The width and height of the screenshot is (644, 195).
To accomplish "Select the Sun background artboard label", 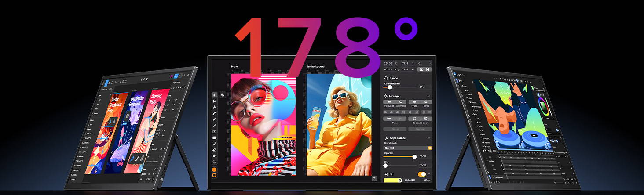I will coord(315,67).
